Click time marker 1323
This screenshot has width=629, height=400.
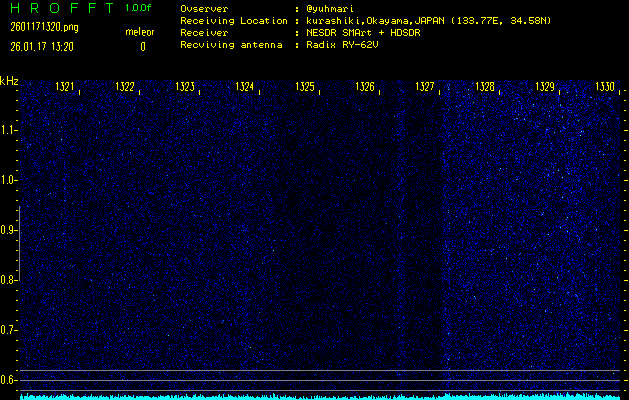pyautogui.click(x=185, y=86)
